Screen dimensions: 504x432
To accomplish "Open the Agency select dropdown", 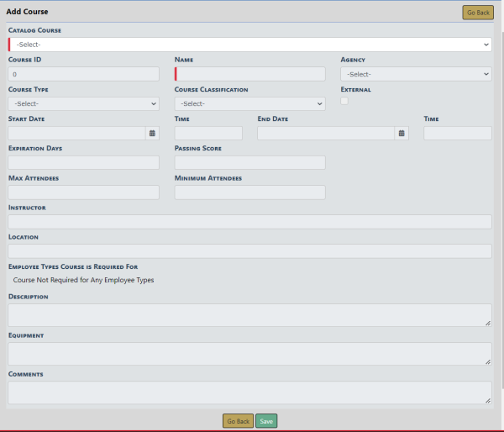I will [x=416, y=74].
